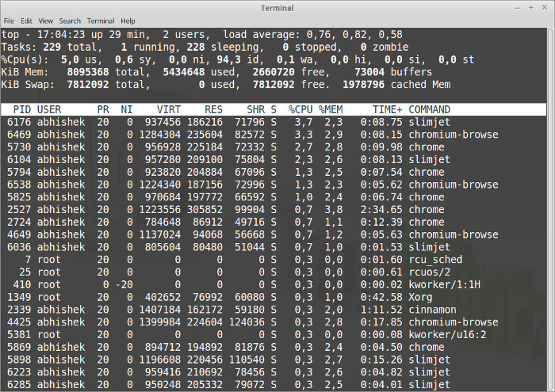Screen dimensions: 555x392
Task: Click the %CPU column header
Action: tap(300, 109)
